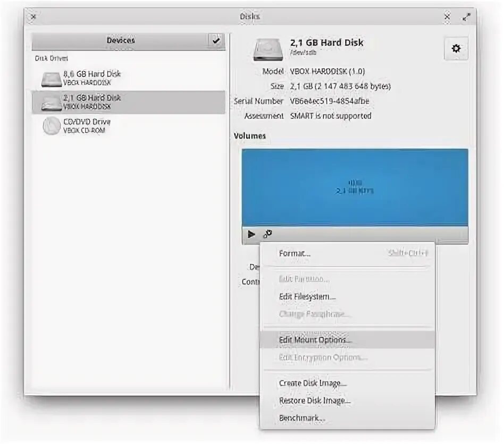
Task: Click the SMART is not supported text
Action: pyautogui.click(x=331, y=116)
